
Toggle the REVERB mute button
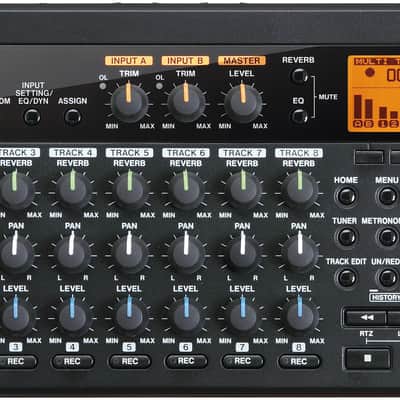(x=299, y=76)
